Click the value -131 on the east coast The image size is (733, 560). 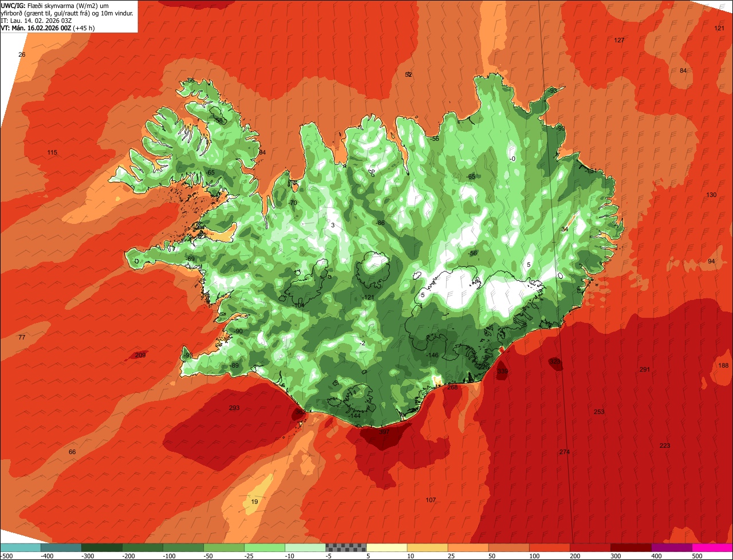pyautogui.click(x=592, y=171)
